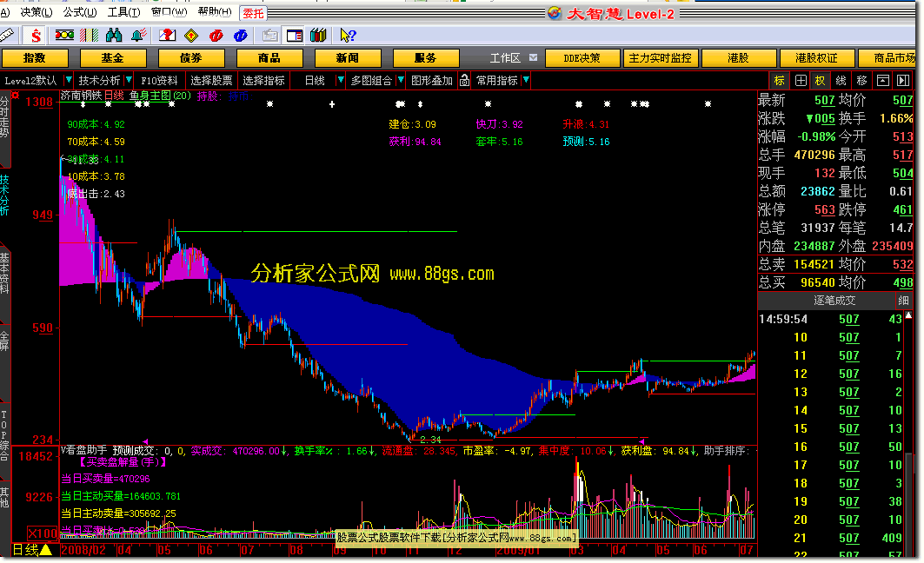This screenshot has height=563, width=924.
Task: Click the 债券 bond button
Action: [x=191, y=57]
